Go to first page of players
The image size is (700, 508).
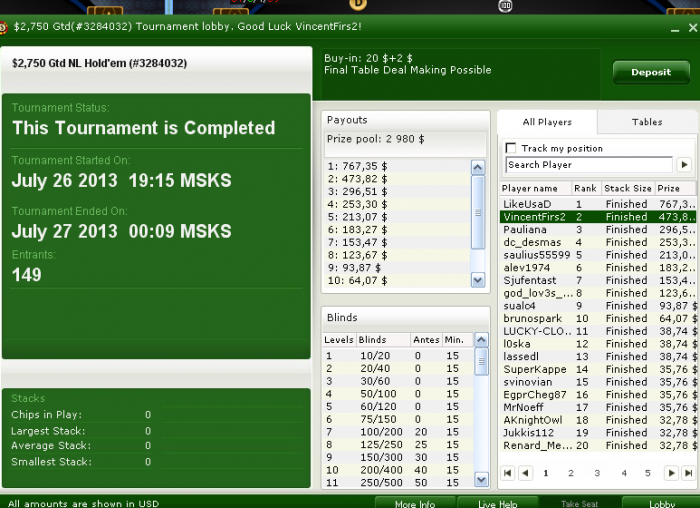point(508,473)
